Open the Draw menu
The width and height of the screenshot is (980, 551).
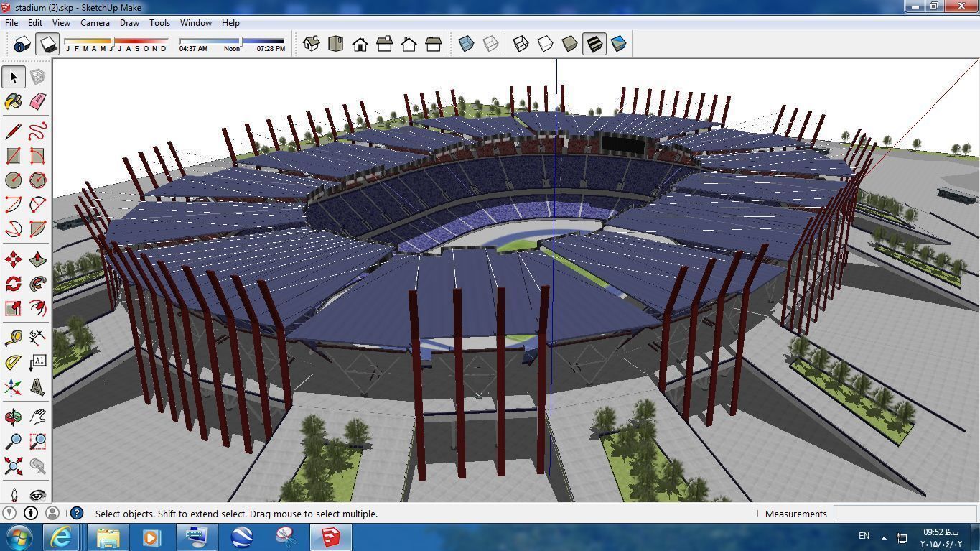coord(129,23)
